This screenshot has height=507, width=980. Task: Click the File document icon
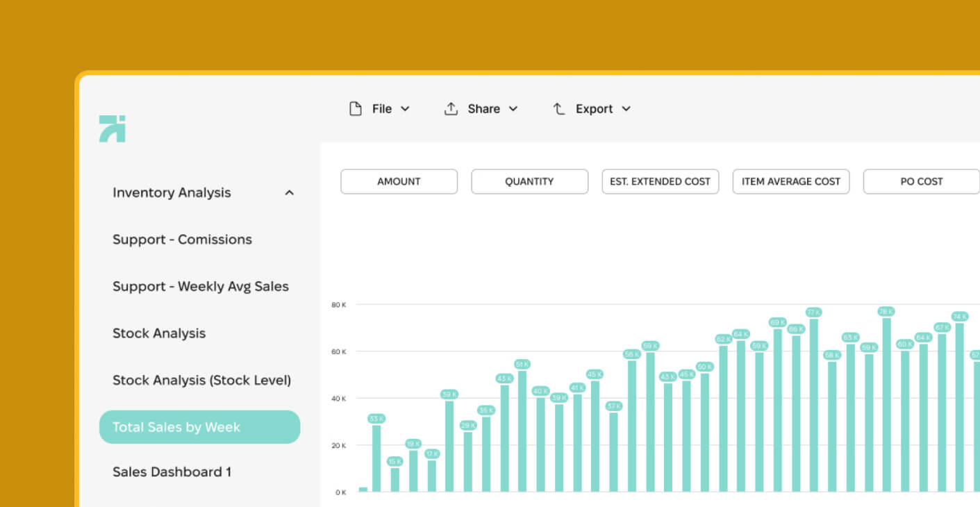[356, 109]
